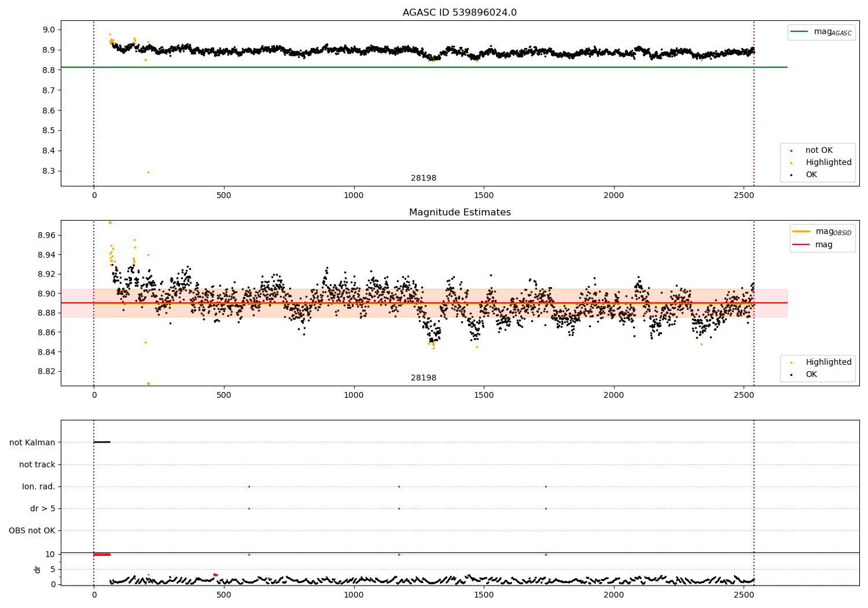This screenshot has width=868, height=608.
Task: Click the 'dr' y-axis label
Action: click(38, 569)
